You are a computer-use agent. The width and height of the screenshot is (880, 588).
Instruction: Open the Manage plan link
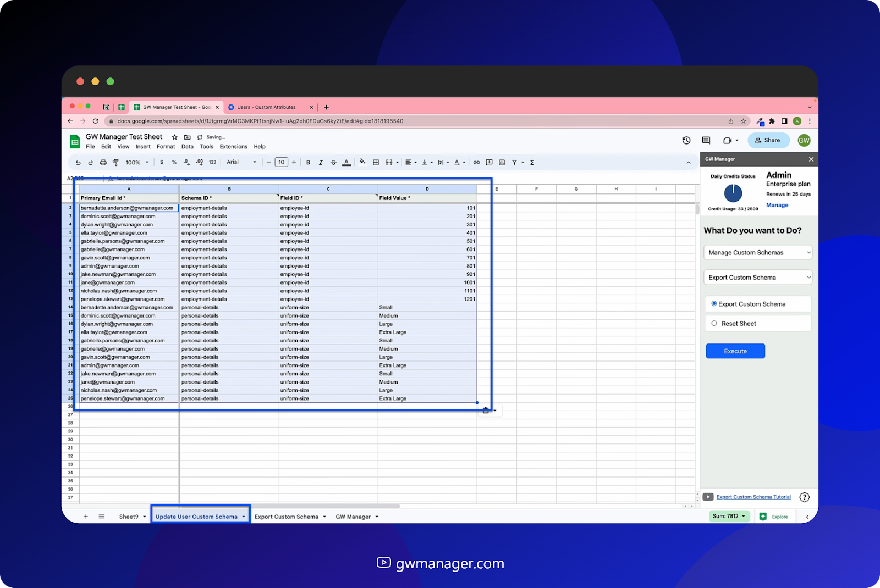pos(777,206)
